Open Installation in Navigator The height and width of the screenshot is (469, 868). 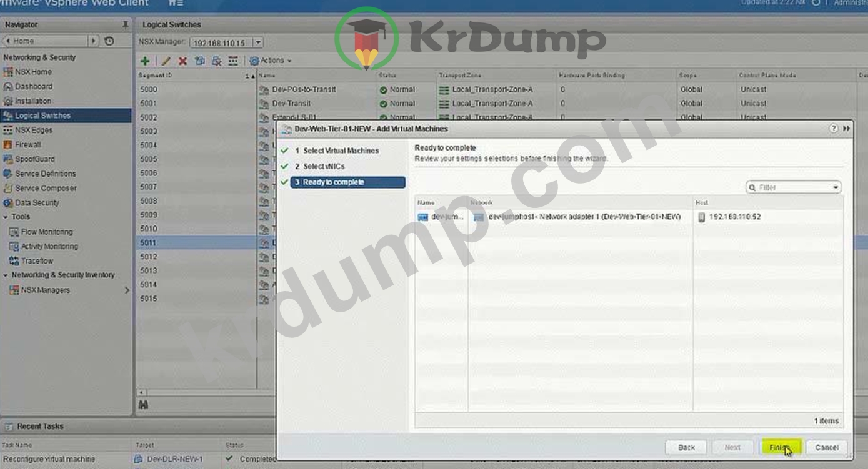pyautogui.click(x=33, y=101)
